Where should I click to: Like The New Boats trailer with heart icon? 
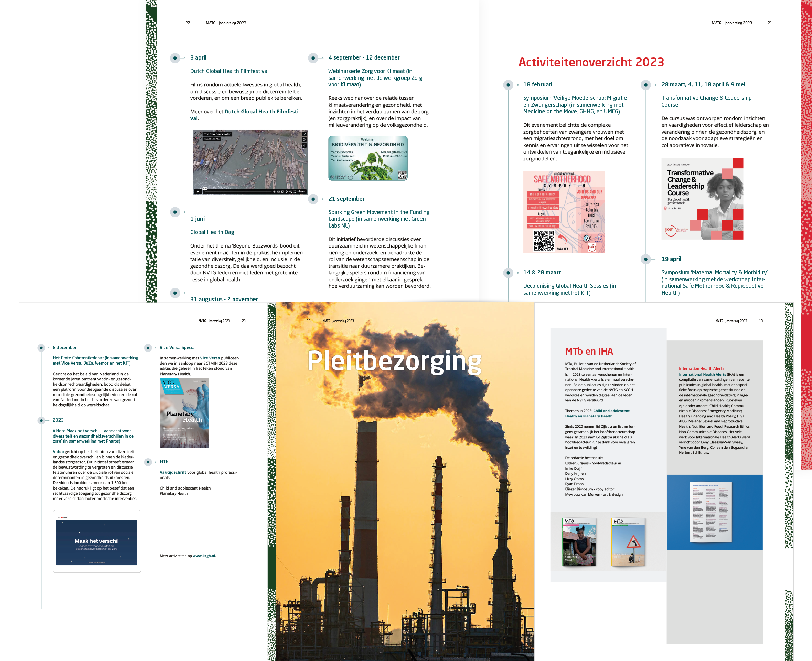[x=304, y=134]
